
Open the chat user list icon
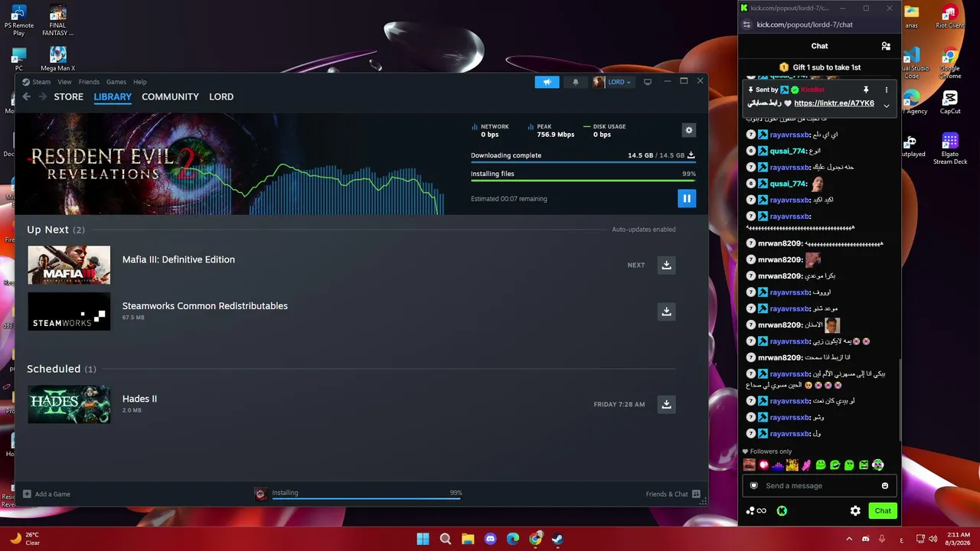[886, 46]
